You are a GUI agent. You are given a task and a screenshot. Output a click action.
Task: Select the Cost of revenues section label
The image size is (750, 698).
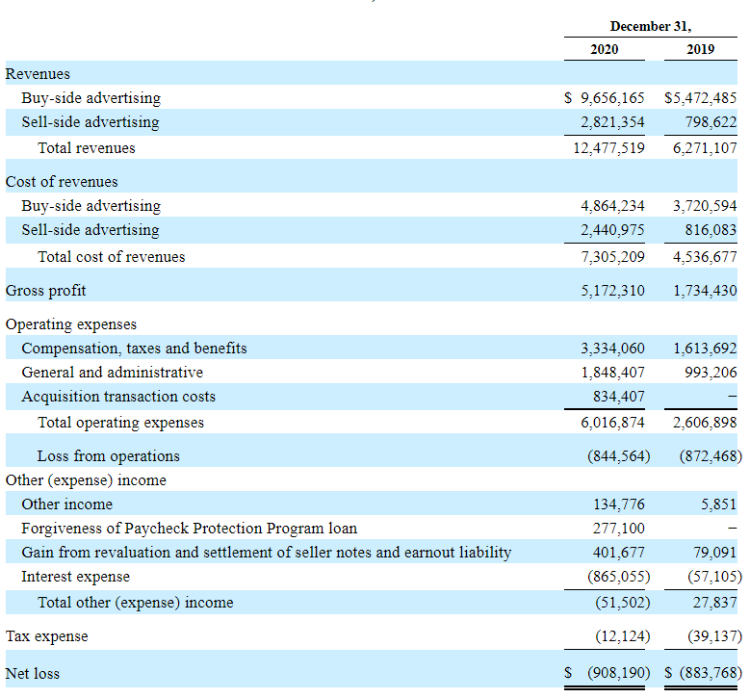(x=62, y=182)
